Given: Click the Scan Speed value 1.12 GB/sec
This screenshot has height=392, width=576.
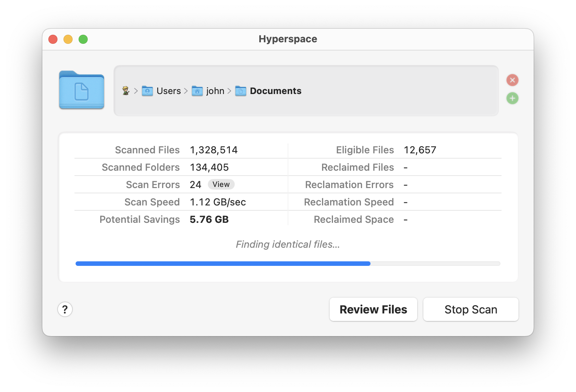Looking at the screenshot, I should point(218,202).
